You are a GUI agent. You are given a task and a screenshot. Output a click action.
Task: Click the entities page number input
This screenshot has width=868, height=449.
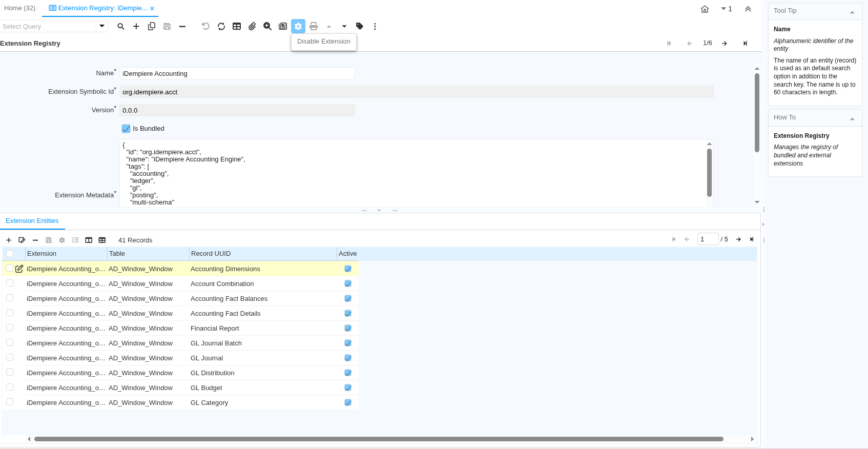[x=708, y=239]
